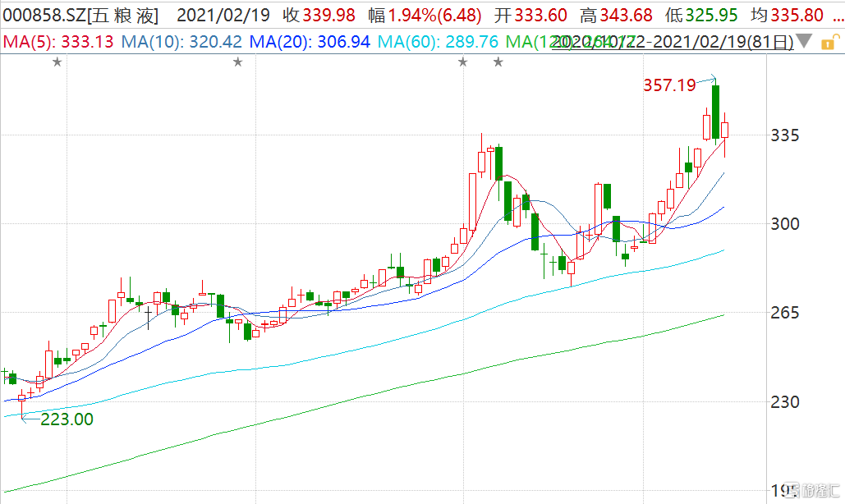The width and height of the screenshot is (845, 504).
Task: Select the closing price 339.98
Action: (x=328, y=15)
